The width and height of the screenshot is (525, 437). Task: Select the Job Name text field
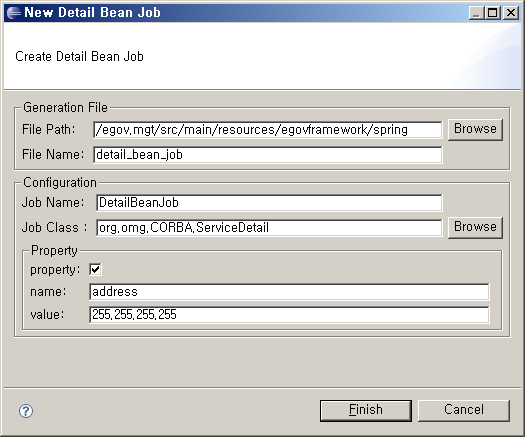tap(269, 203)
